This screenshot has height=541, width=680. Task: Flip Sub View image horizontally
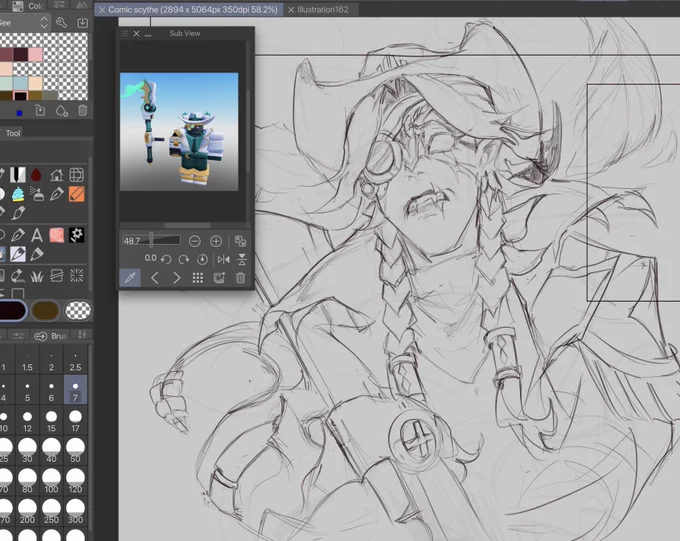(x=223, y=259)
